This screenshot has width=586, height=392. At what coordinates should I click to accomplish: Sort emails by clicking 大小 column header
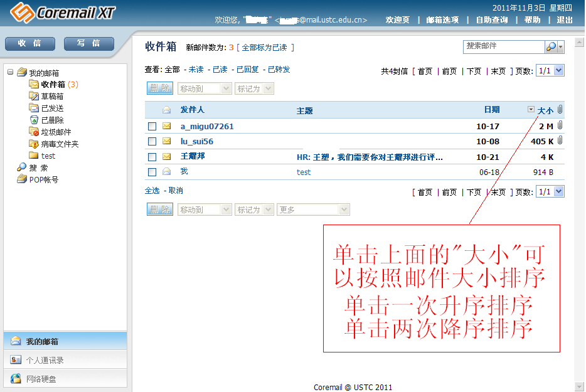[545, 110]
